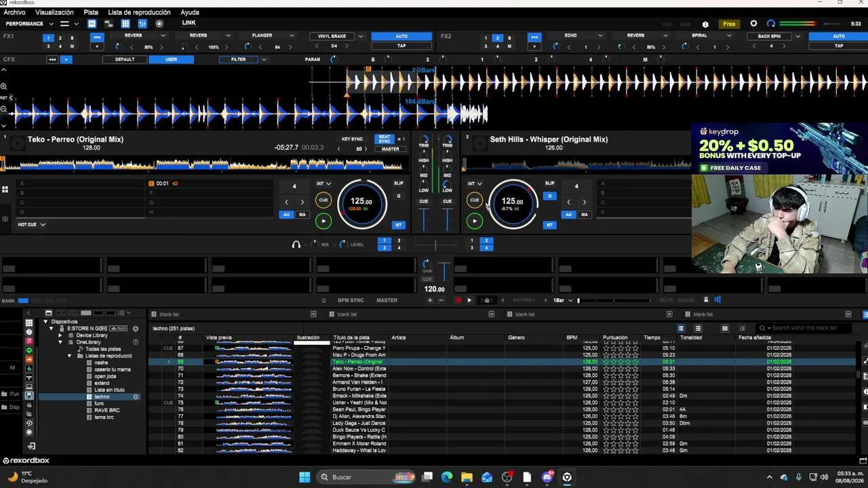Open the Windows Start menu
Image resolution: width=868 pixels, height=488 pixels.
tap(304, 477)
